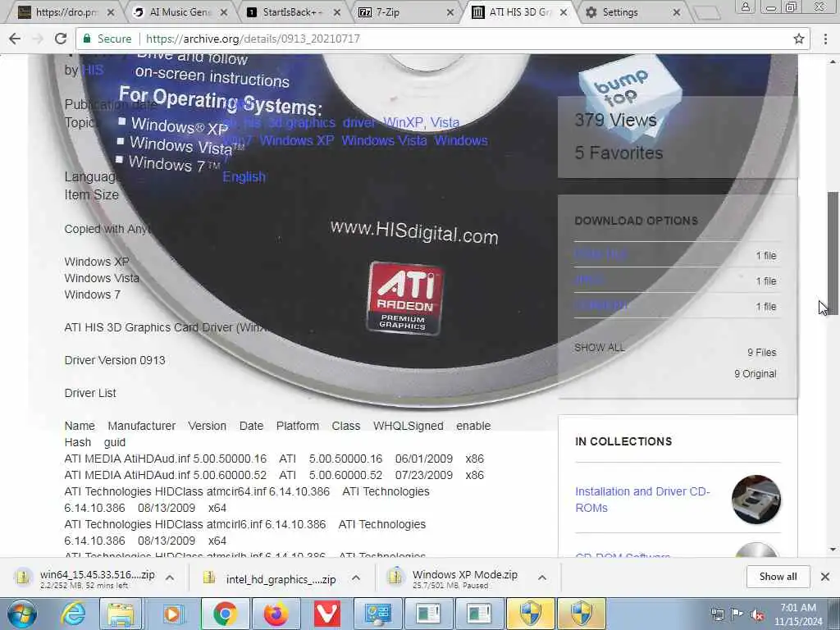Open Installation and Driver CD-ROMs collection link

642,500
